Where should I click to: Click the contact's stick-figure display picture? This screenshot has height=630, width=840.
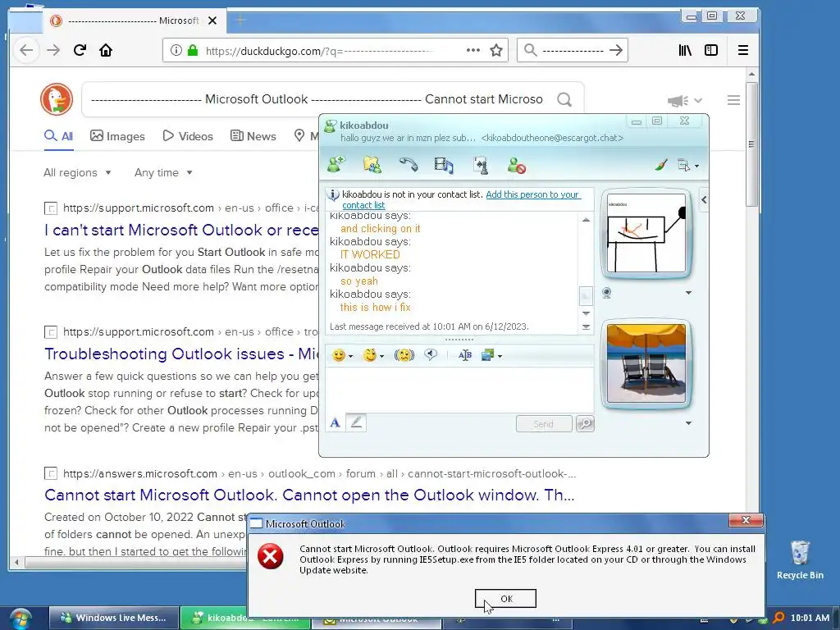click(x=646, y=233)
